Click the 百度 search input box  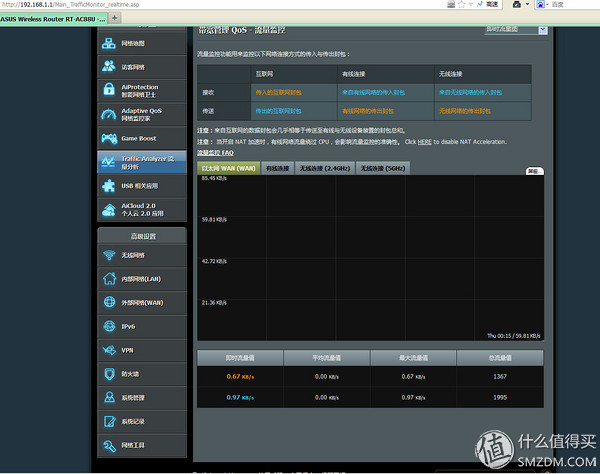(574, 4)
